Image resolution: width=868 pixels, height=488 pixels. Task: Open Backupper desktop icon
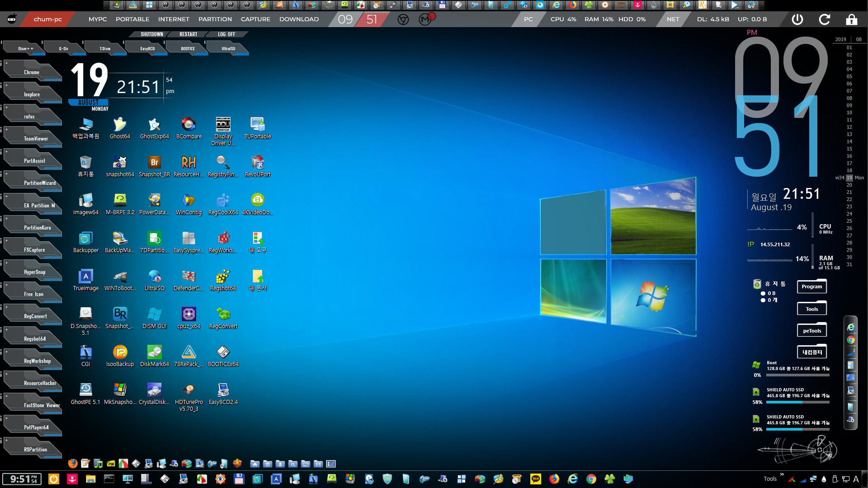pos(85,242)
